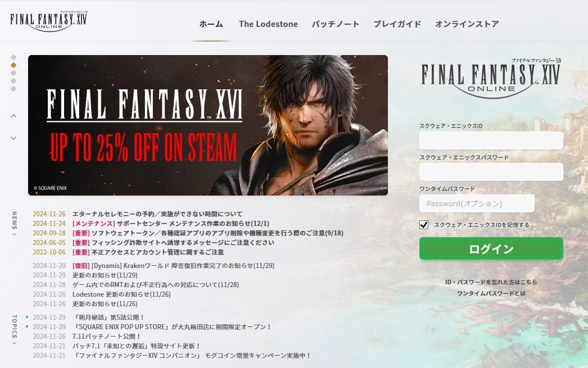
Task: Show next banner with down chevron
Action: click(x=13, y=138)
